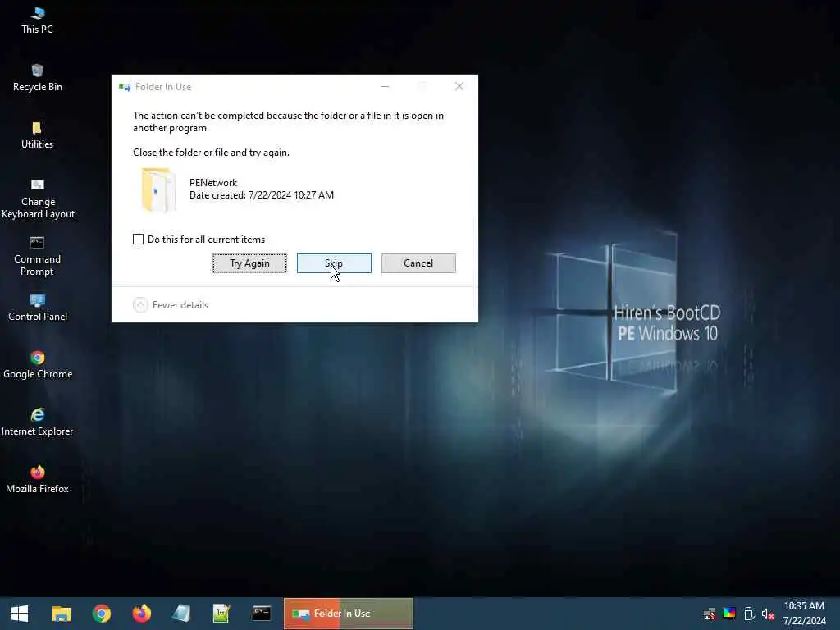Image resolution: width=840 pixels, height=630 pixels.
Task: Launch Firefox from the taskbar
Action: [x=141, y=614]
